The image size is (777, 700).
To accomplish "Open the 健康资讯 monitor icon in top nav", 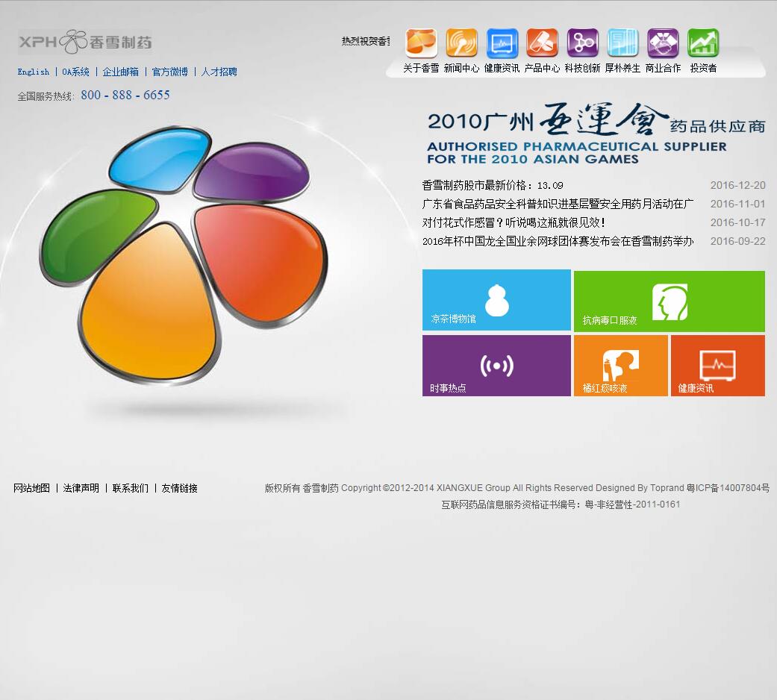I will 502,43.
